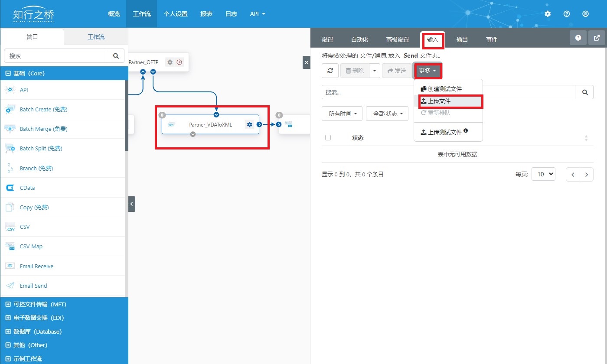Collapse the 基础 (Core) category
Viewport: 607px width, 364px height.
click(x=8, y=74)
